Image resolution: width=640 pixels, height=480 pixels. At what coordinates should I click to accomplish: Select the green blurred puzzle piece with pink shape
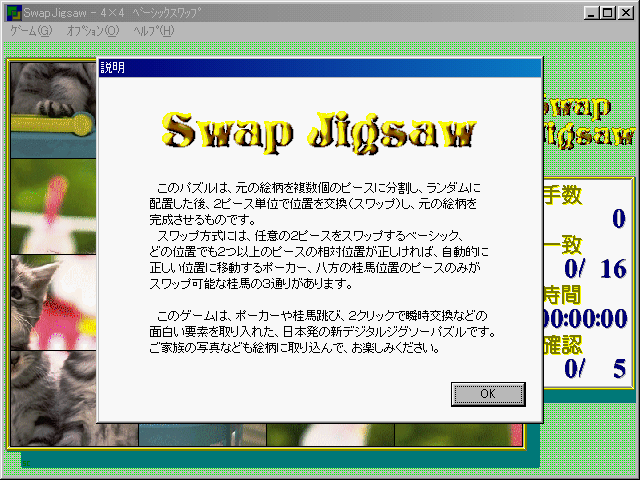pyautogui.click(x=53, y=207)
